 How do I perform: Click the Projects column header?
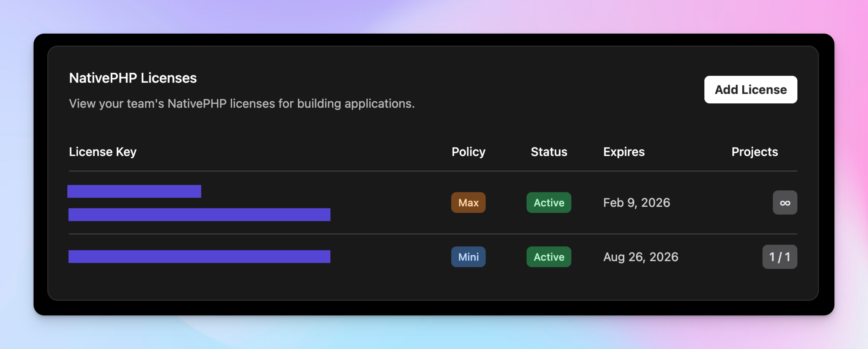[755, 152]
